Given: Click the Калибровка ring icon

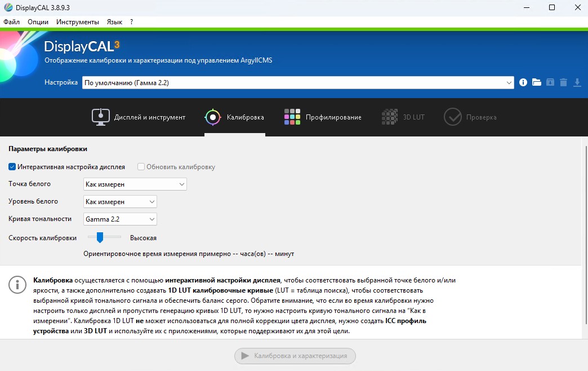Looking at the screenshot, I should coord(213,117).
